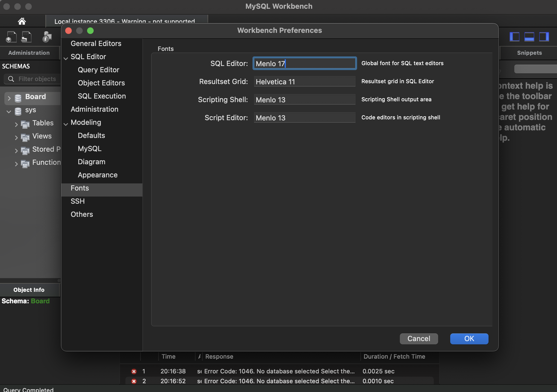Image resolution: width=557 pixels, height=392 pixels.
Task: Click the new SQL tab icon
Action: point(11,37)
